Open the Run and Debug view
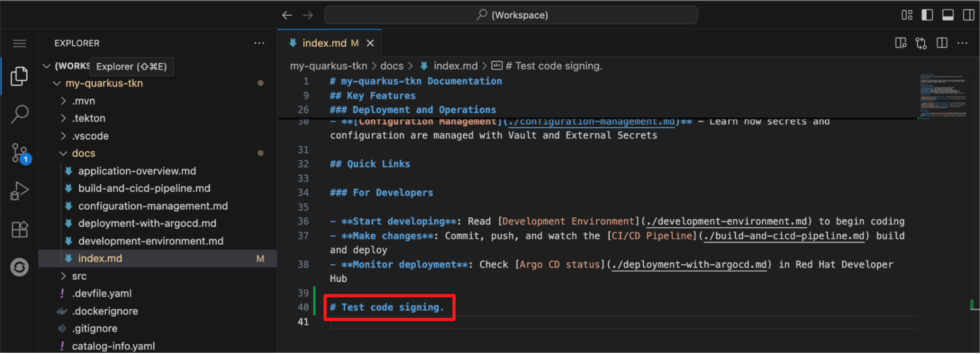 point(19,191)
